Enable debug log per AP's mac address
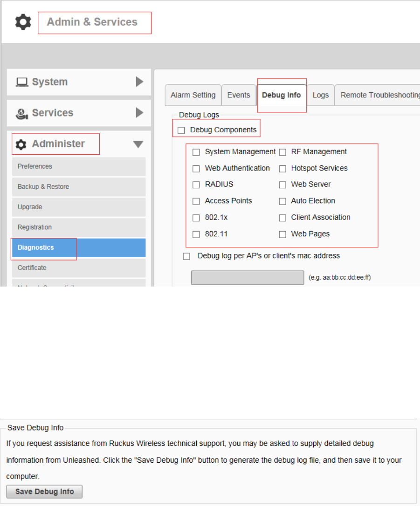 coord(186,256)
